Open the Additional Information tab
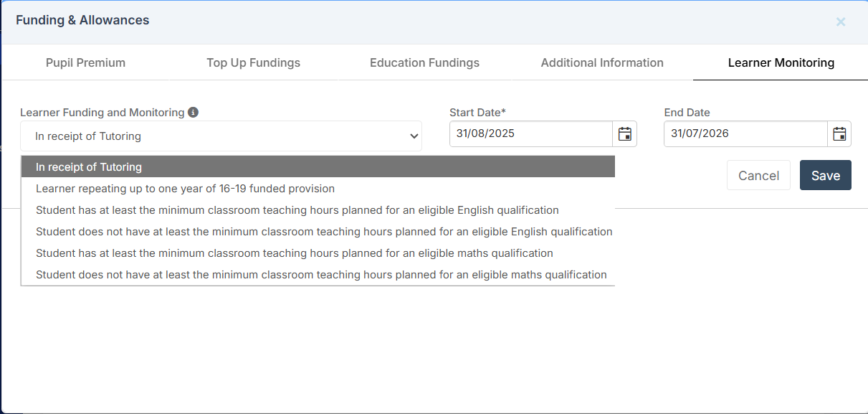 (x=602, y=62)
